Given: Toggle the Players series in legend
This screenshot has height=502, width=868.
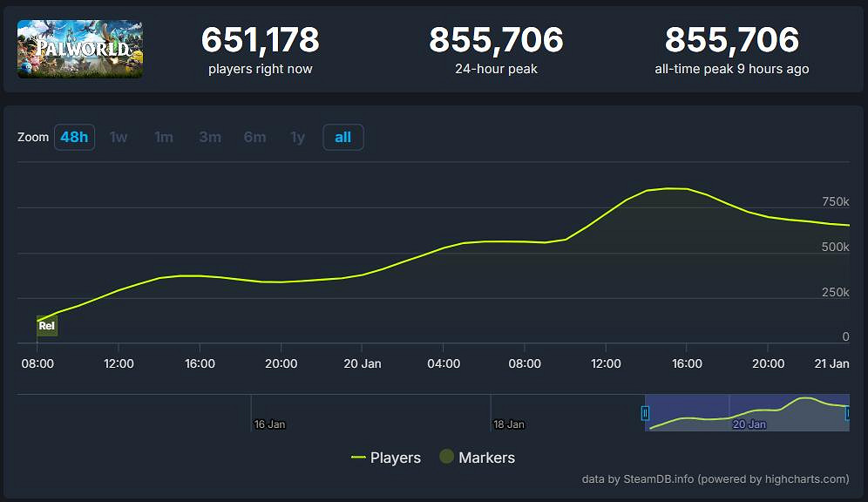Looking at the screenshot, I should click(x=386, y=458).
